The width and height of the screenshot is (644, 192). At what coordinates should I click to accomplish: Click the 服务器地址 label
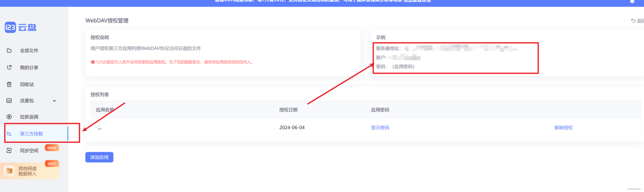[388, 48]
